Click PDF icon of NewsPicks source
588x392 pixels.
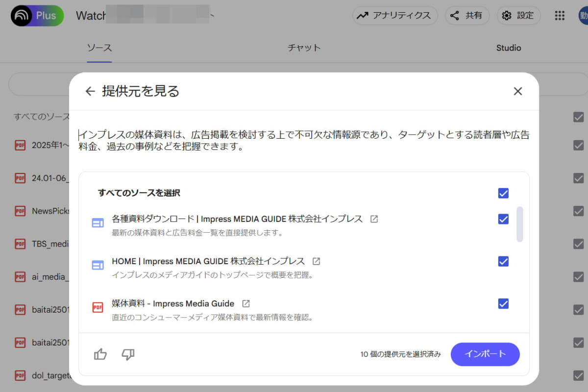(20, 211)
